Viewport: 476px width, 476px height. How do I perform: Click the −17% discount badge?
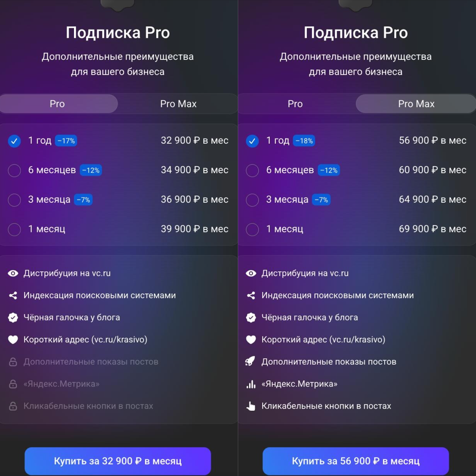66,141
